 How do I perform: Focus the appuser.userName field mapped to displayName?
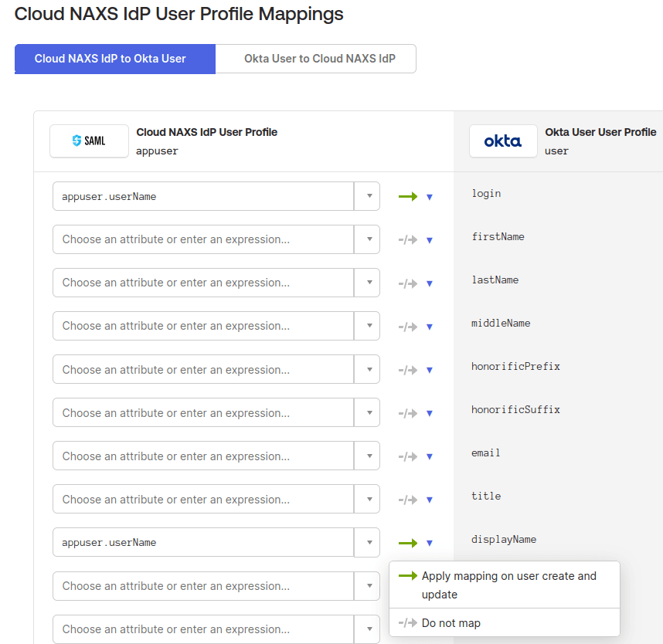pyautogui.click(x=203, y=542)
